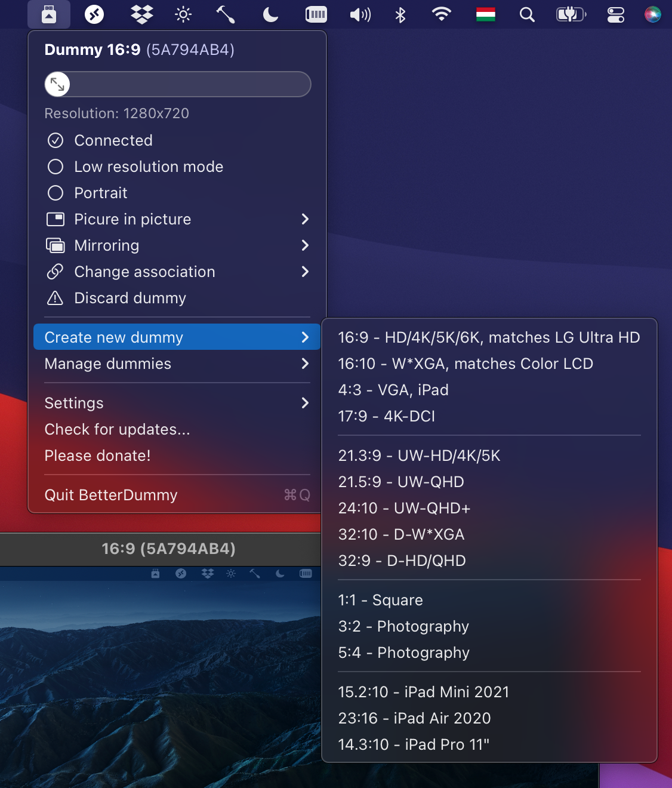Click the Resolution: 1280x720 label
The image size is (672, 788).
click(x=117, y=113)
